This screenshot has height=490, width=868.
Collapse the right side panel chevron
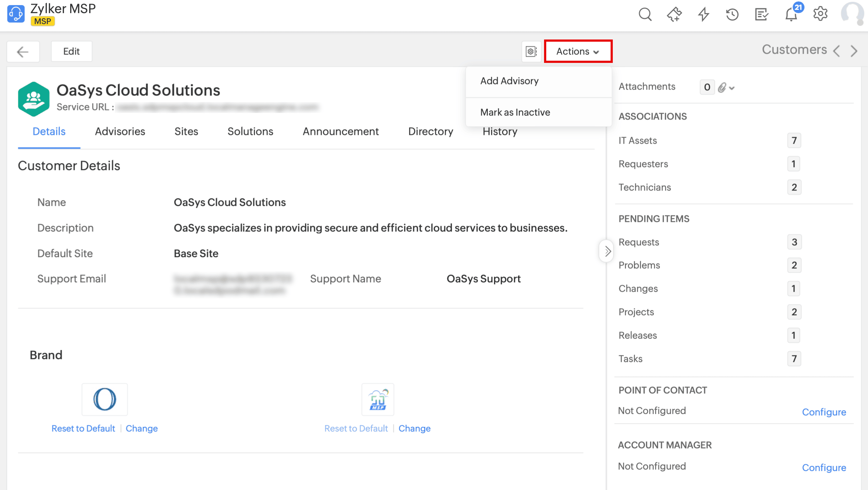tap(607, 251)
